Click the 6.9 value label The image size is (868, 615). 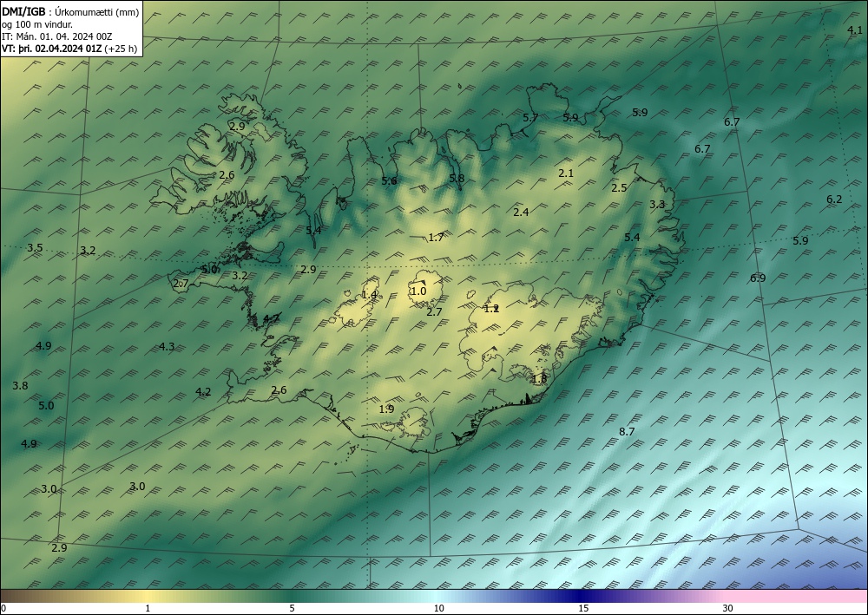tap(758, 278)
